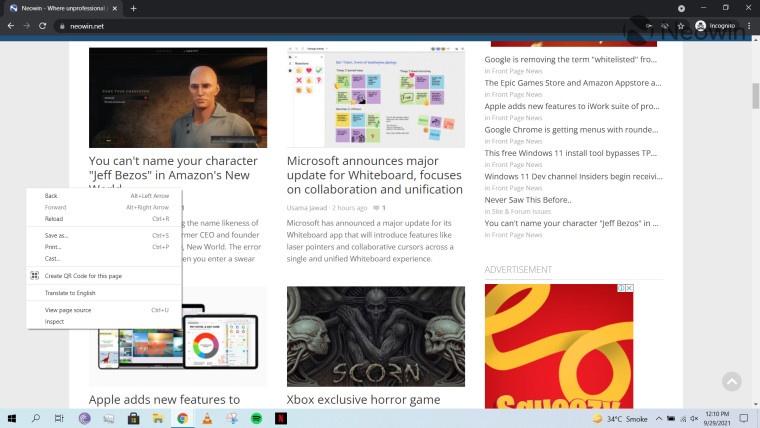
Task: Open File Explorer from the taskbar
Action: 158,418
